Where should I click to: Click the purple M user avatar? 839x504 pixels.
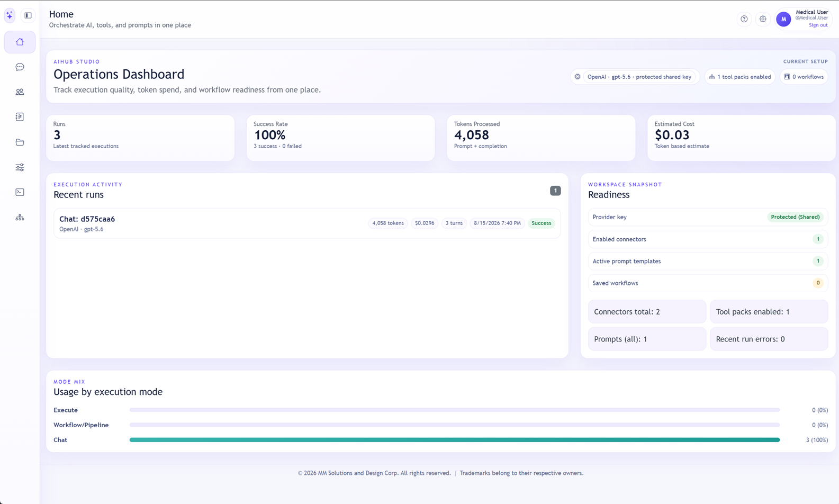coord(783,19)
